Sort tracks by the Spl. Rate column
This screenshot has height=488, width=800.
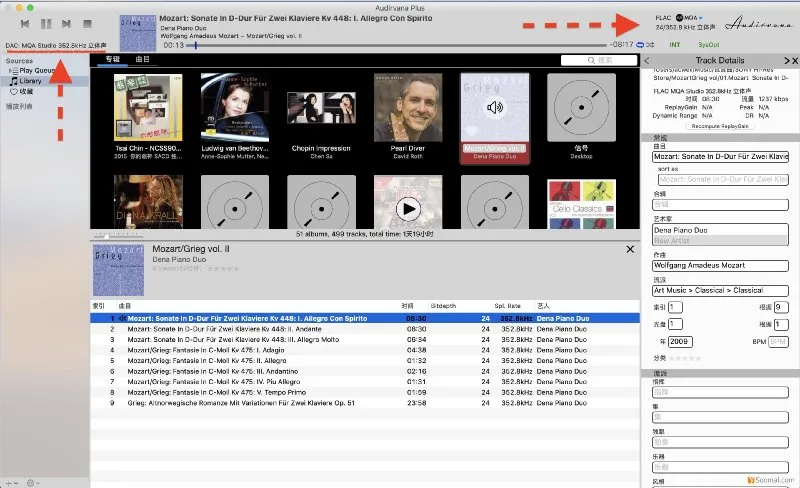(x=507, y=306)
